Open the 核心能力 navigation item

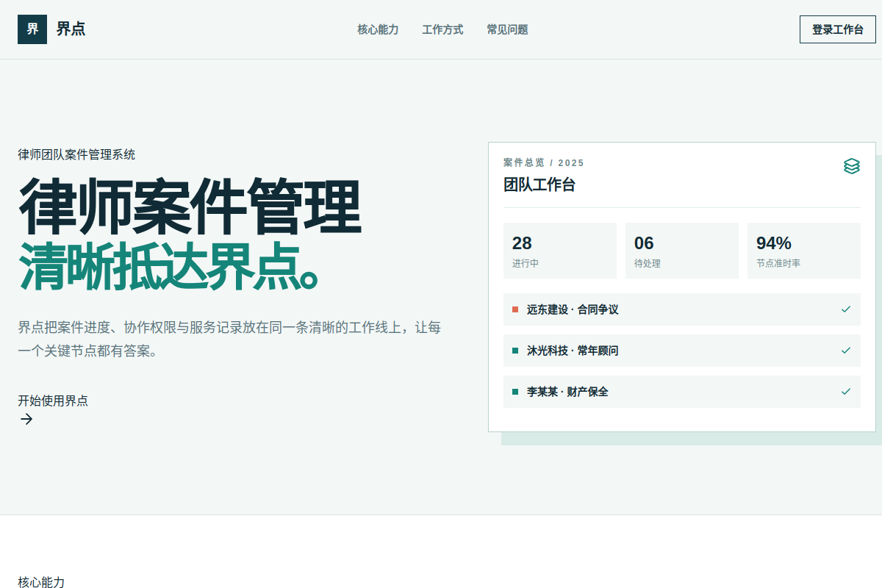(x=378, y=29)
